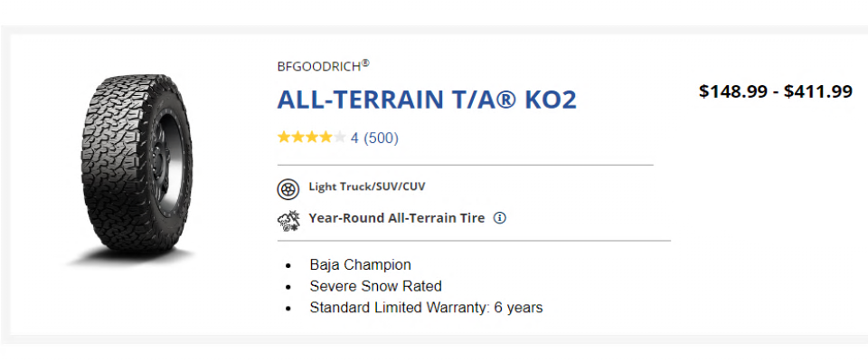Click the fifth gray rating star
The width and height of the screenshot is (868, 362).
[339, 138]
